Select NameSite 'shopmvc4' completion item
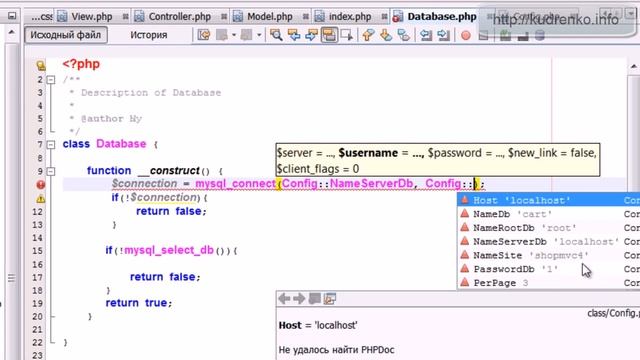640x360 pixels. [549, 256]
